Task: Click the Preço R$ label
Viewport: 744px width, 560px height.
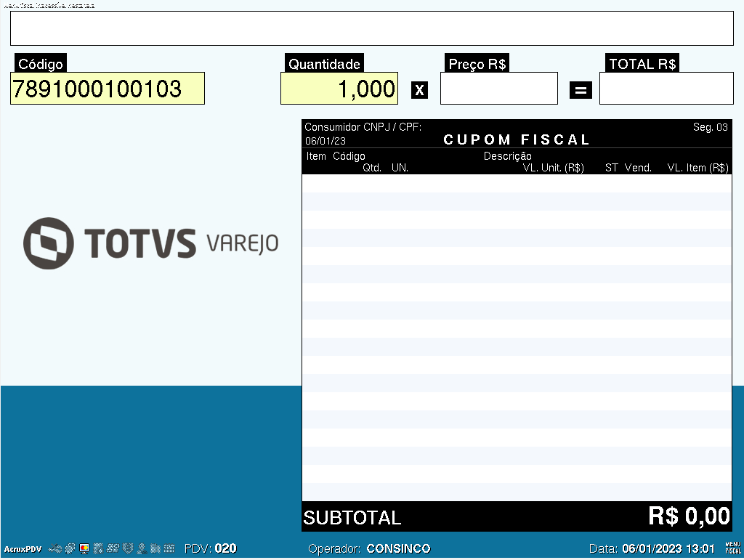Action: 477,63
